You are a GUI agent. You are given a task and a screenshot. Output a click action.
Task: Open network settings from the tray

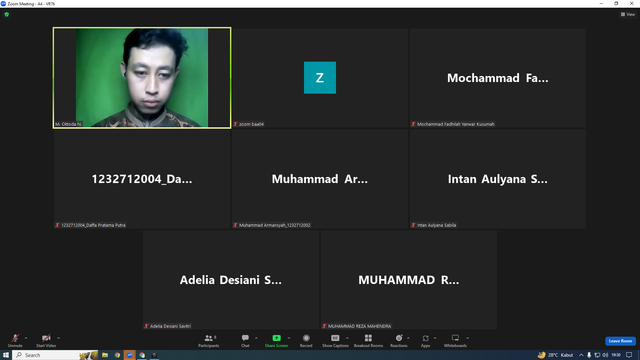[x=597, y=355]
